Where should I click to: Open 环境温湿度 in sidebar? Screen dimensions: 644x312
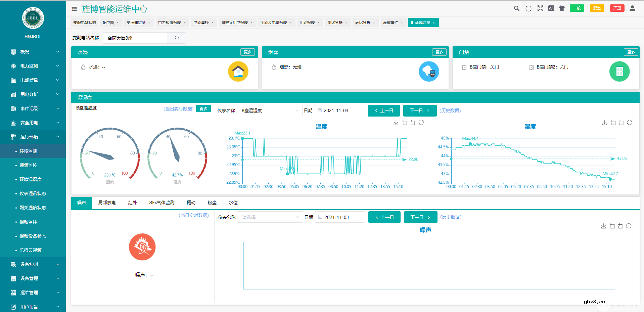30,179
